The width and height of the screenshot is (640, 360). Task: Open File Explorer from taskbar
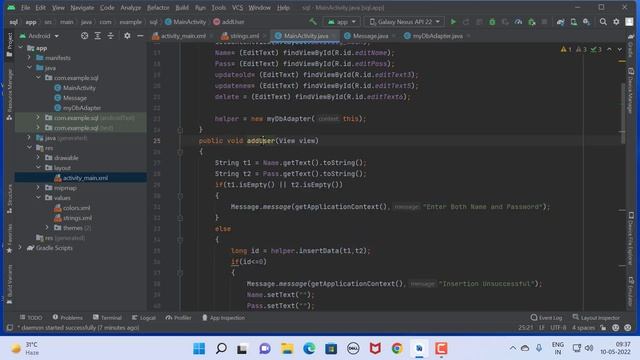click(x=287, y=349)
